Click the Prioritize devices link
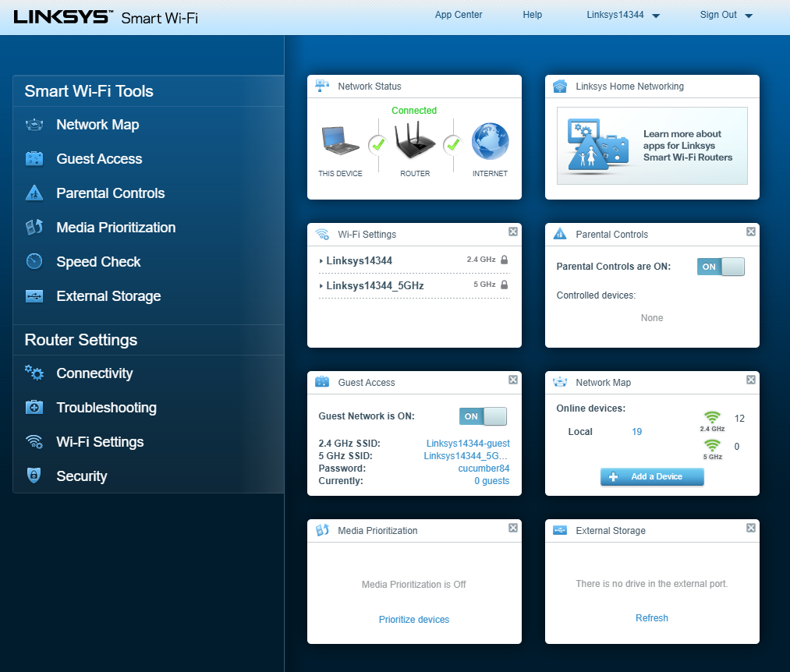Image resolution: width=790 pixels, height=672 pixels. coord(414,619)
